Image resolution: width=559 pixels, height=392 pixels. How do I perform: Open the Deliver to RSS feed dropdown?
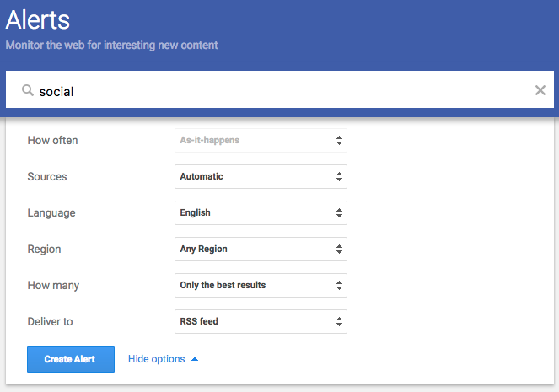click(x=261, y=322)
